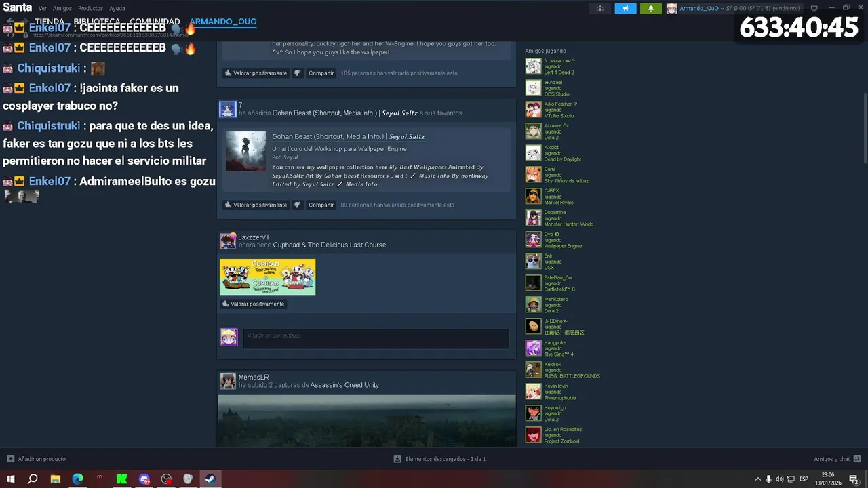Open the green Kick app taskbar icon
Viewport: 868px width, 488px height.
click(x=122, y=479)
